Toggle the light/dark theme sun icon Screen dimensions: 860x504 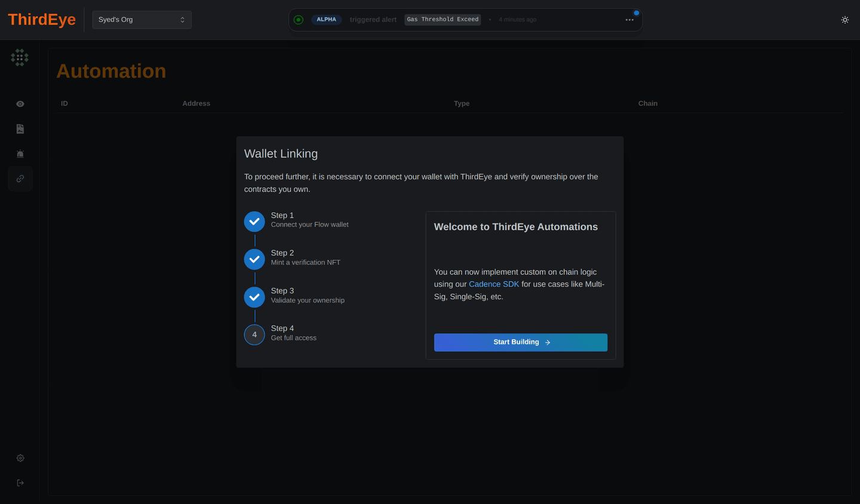pos(844,20)
